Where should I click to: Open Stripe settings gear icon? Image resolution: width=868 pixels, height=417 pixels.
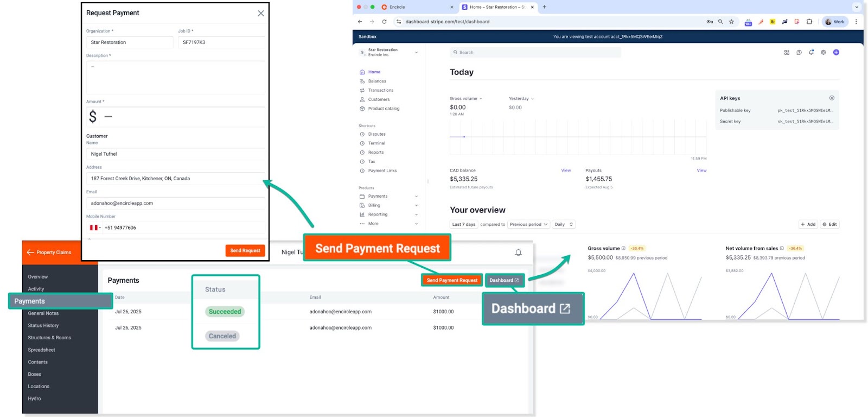[824, 53]
